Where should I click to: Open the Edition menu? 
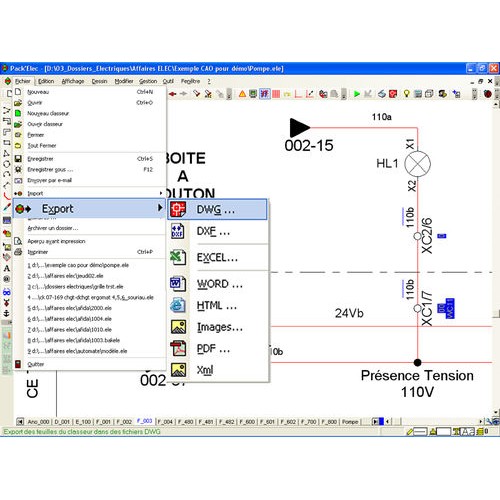[46, 81]
